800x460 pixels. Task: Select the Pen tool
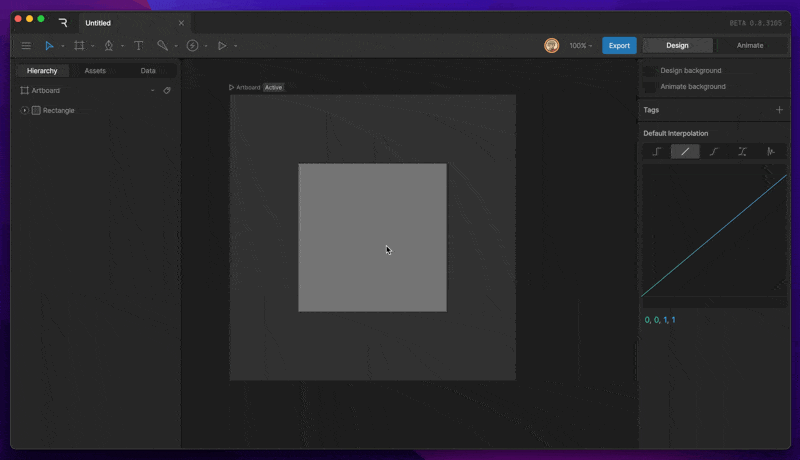pos(109,46)
